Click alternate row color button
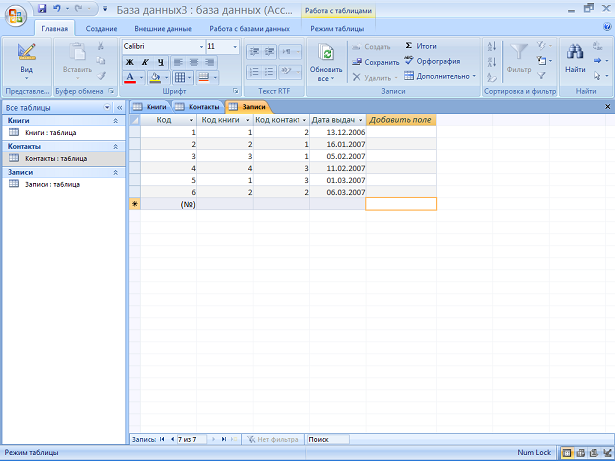The height and width of the screenshot is (461, 615). (x=204, y=78)
